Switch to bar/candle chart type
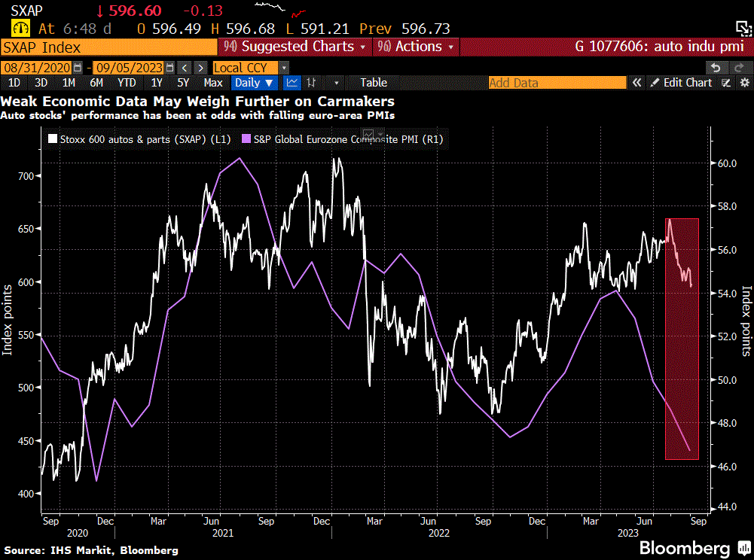The image size is (754, 560). point(311,83)
